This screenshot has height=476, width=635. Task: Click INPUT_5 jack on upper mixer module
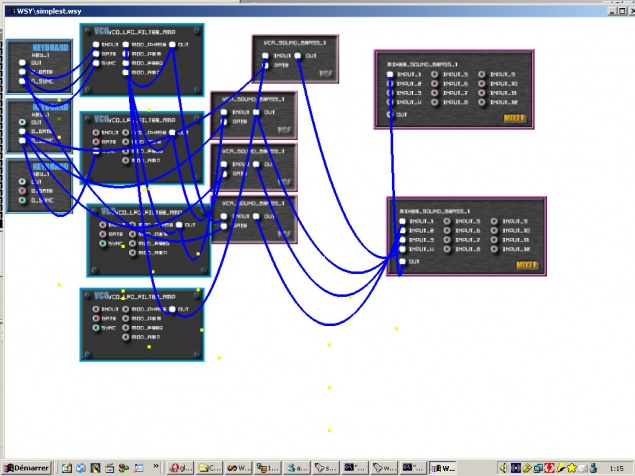coord(436,74)
